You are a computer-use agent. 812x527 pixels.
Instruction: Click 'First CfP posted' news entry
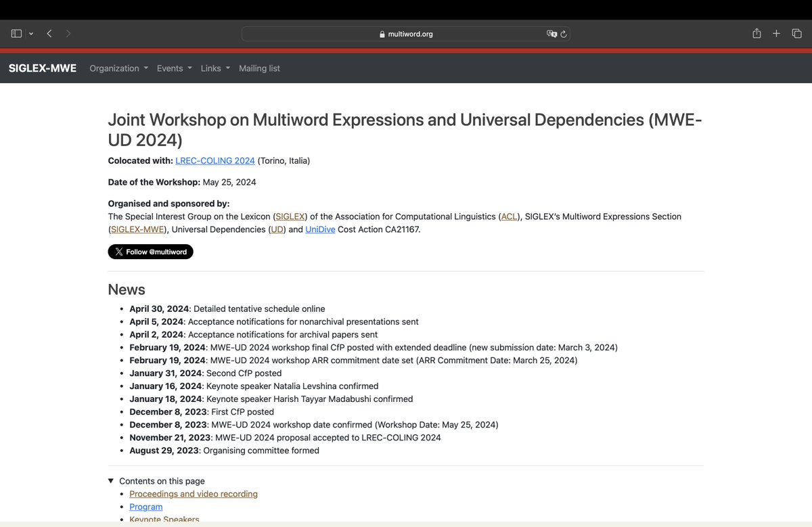pyautogui.click(x=242, y=411)
